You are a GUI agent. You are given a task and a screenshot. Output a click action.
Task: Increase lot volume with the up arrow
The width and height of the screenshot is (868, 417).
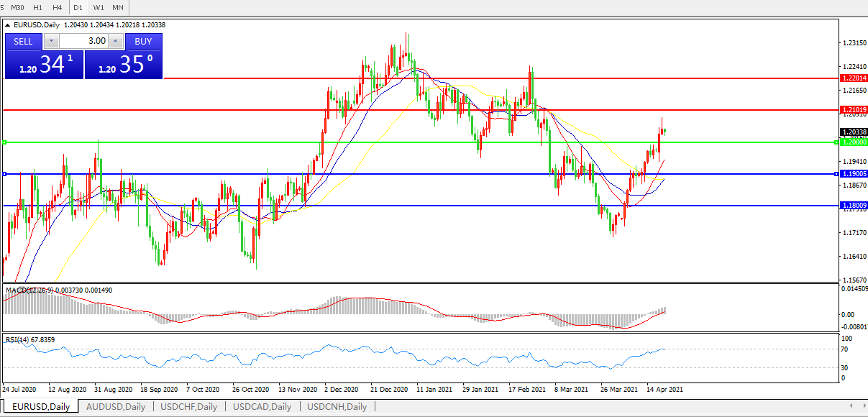(x=116, y=41)
